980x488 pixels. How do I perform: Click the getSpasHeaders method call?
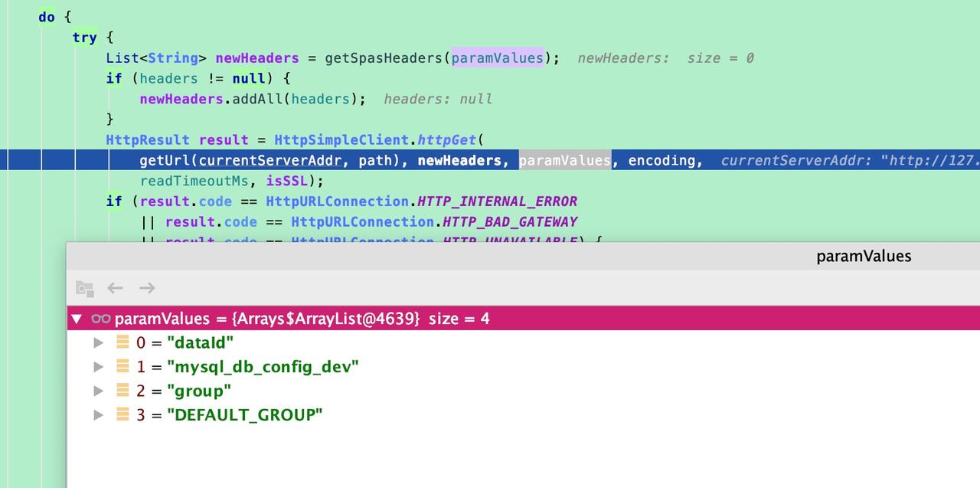(384, 58)
